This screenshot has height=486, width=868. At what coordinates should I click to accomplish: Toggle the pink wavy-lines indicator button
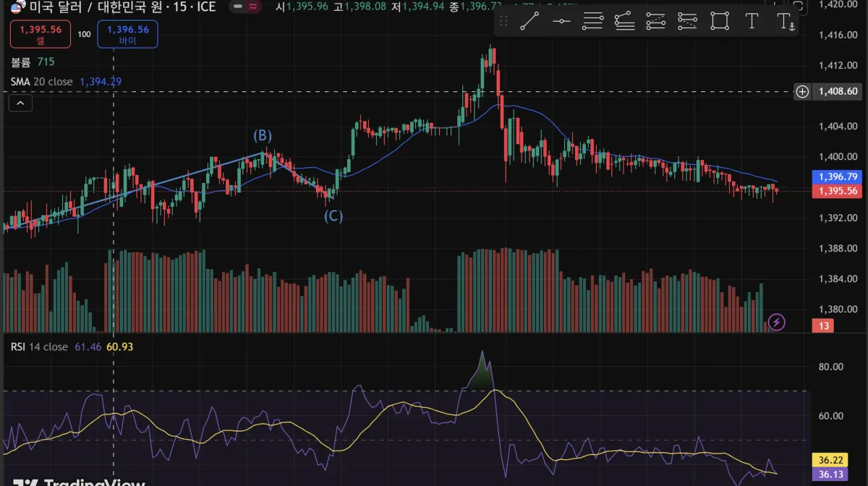point(253,7)
